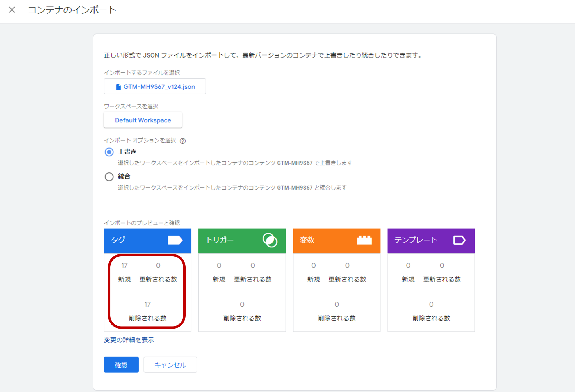
Task: Click the テンプレート panel template icon
Action: pyautogui.click(x=460, y=240)
